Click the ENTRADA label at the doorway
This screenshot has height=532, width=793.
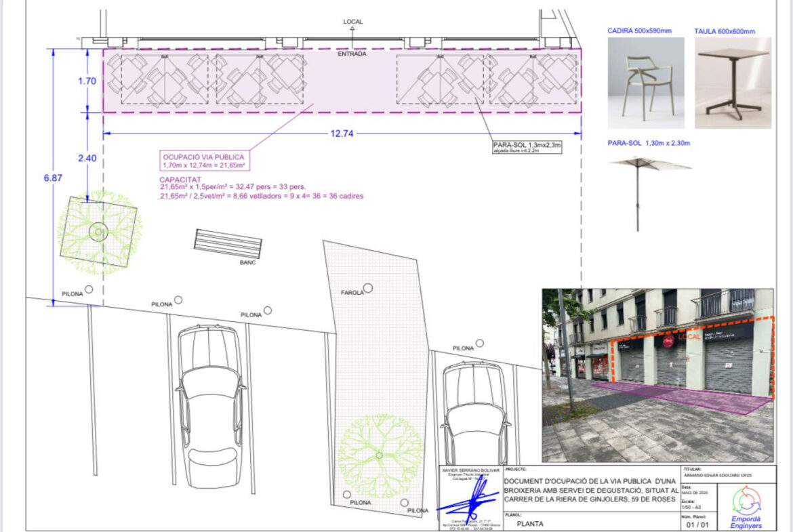tap(352, 54)
